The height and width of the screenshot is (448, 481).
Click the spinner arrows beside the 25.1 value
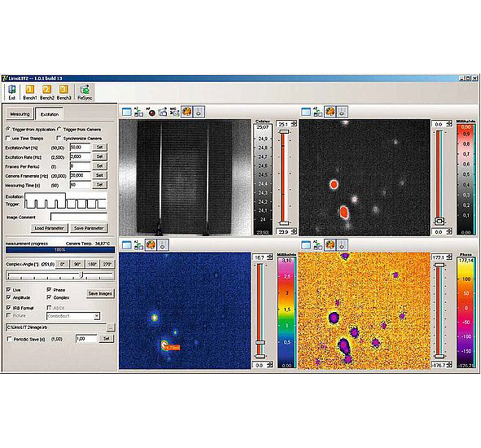click(x=293, y=124)
